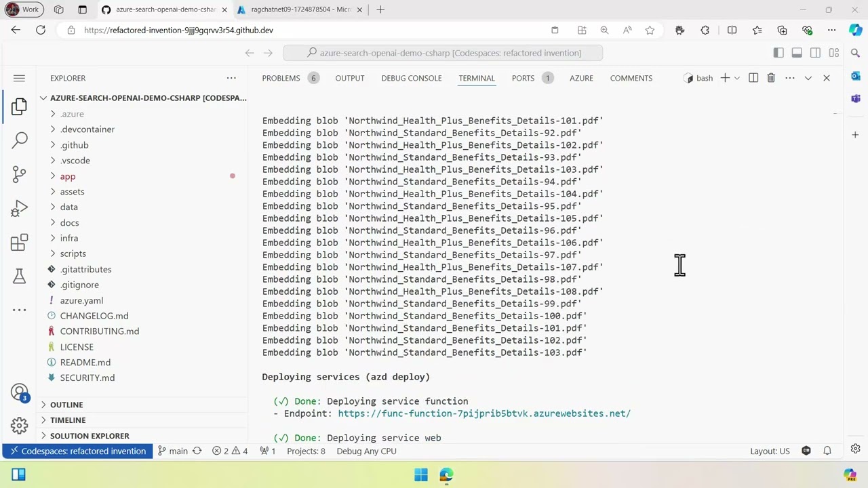Open terminal panel more actions ellipsis
The height and width of the screenshot is (488, 868).
(790, 78)
